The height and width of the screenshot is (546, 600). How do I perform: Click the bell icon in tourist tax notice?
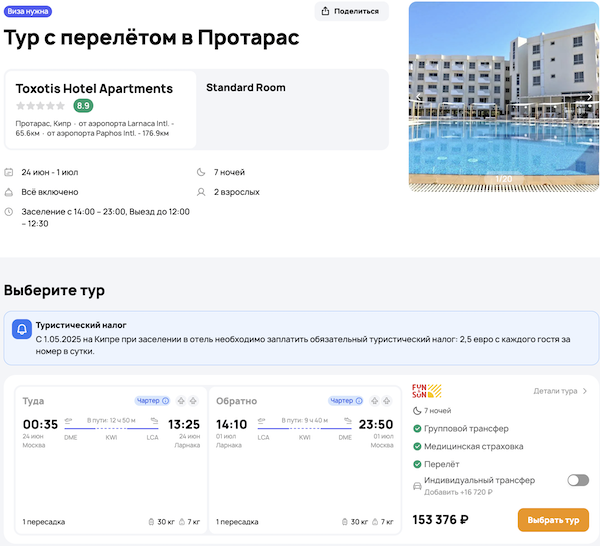click(21, 329)
